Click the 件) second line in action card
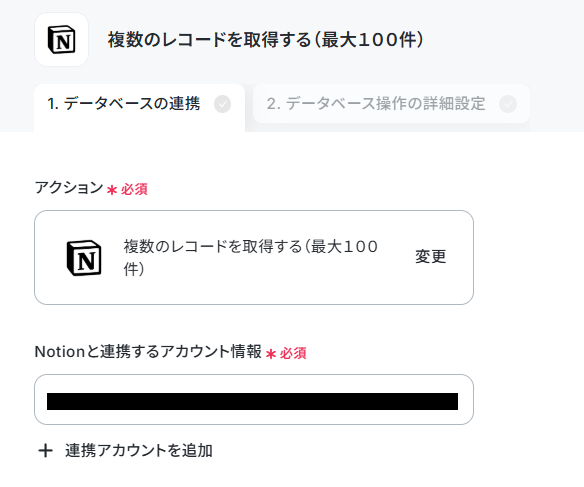This screenshot has height=487, width=584. click(x=134, y=269)
